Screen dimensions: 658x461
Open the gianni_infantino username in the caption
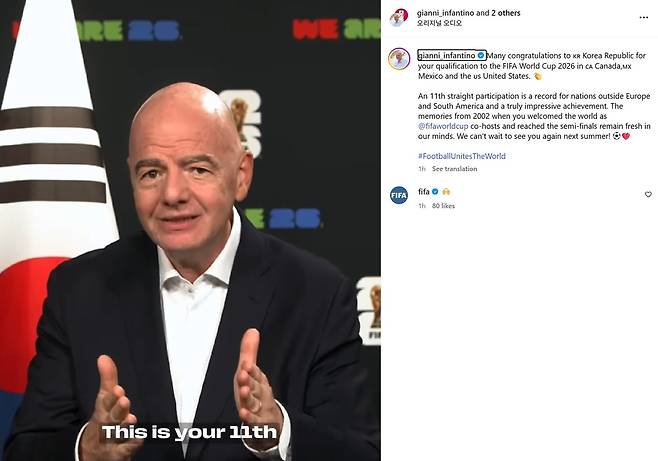click(446, 55)
